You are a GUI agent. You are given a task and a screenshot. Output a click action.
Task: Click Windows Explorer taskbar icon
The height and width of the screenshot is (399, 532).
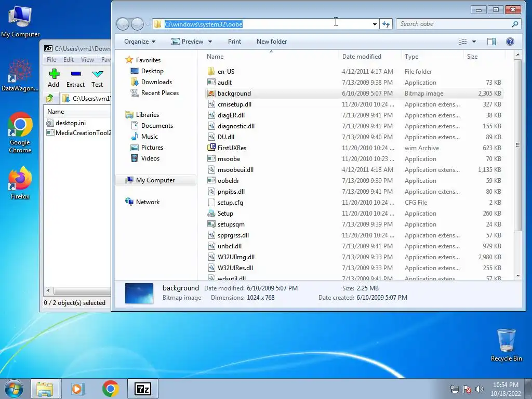45,389
